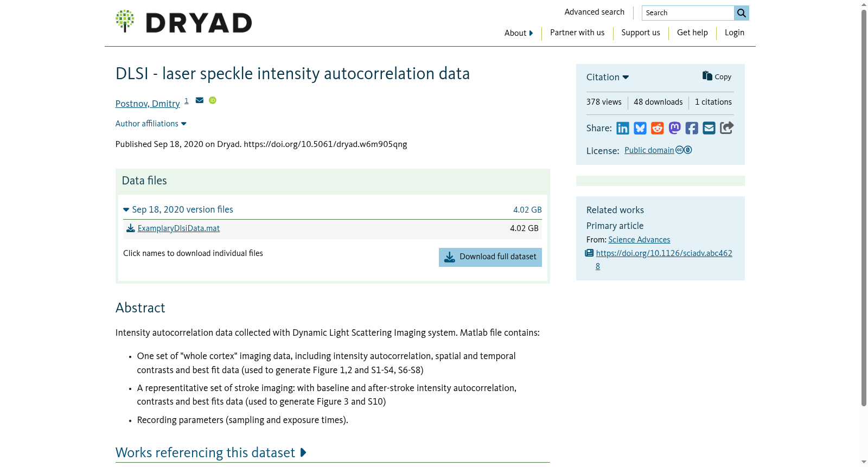Share dataset on Mastodon

click(x=674, y=128)
